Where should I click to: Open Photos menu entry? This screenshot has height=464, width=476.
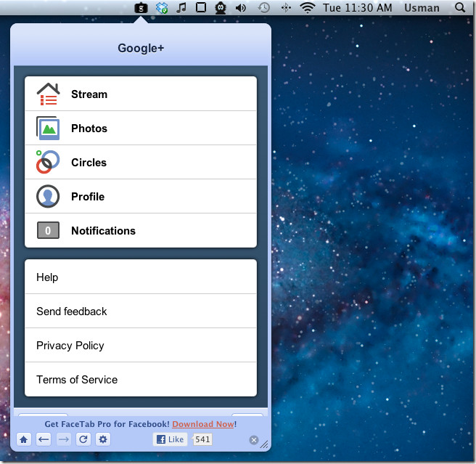coord(141,128)
